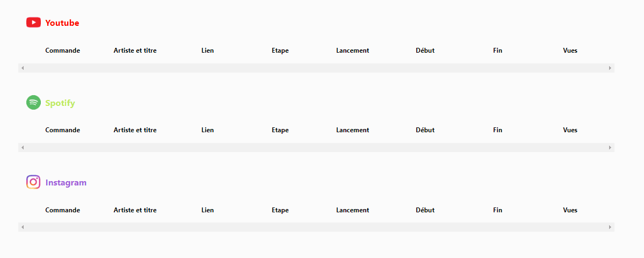Click the Spotify logo icon
The image size is (644, 258).
(x=33, y=102)
